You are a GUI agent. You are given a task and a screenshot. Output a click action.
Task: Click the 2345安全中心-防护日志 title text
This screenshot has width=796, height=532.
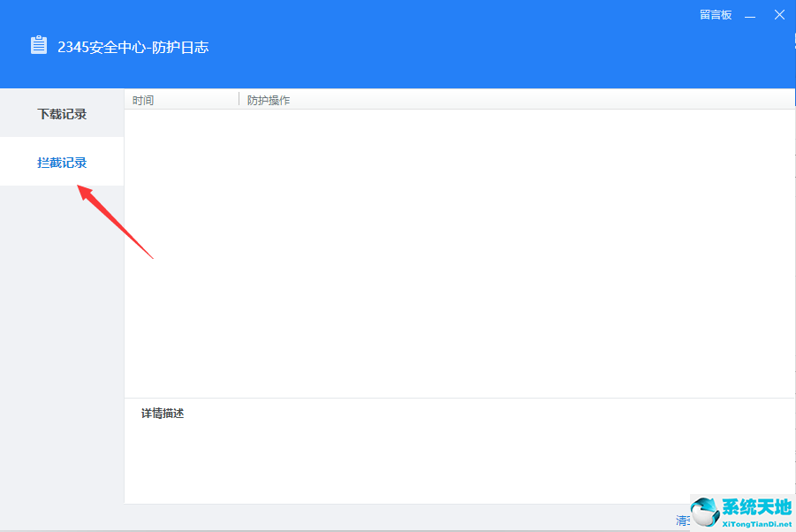[x=133, y=47]
